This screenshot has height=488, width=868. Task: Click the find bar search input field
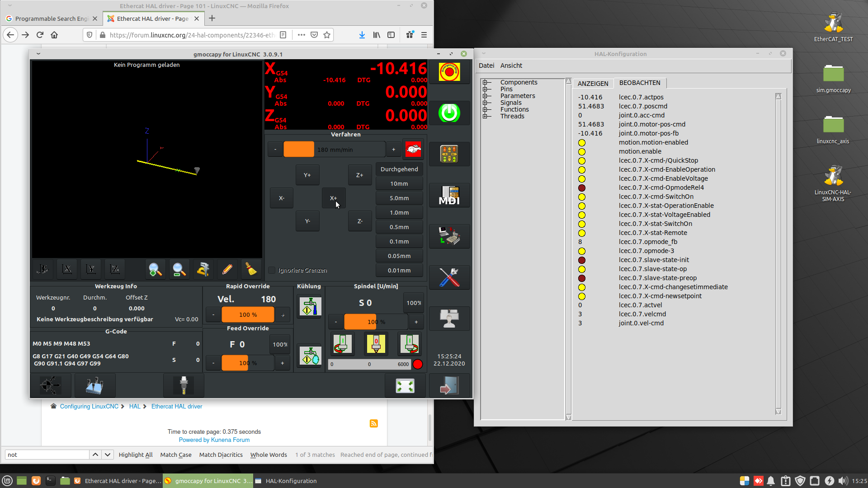[47, 455]
